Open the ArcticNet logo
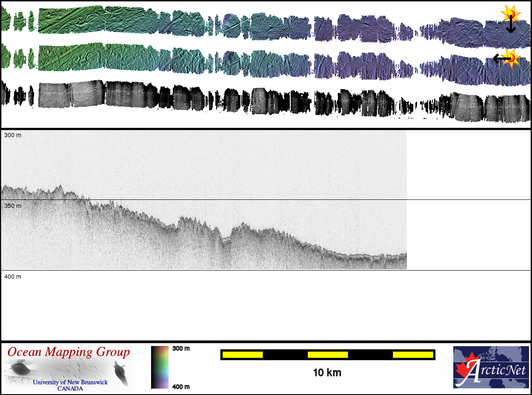The image size is (532, 395). coord(491,367)
